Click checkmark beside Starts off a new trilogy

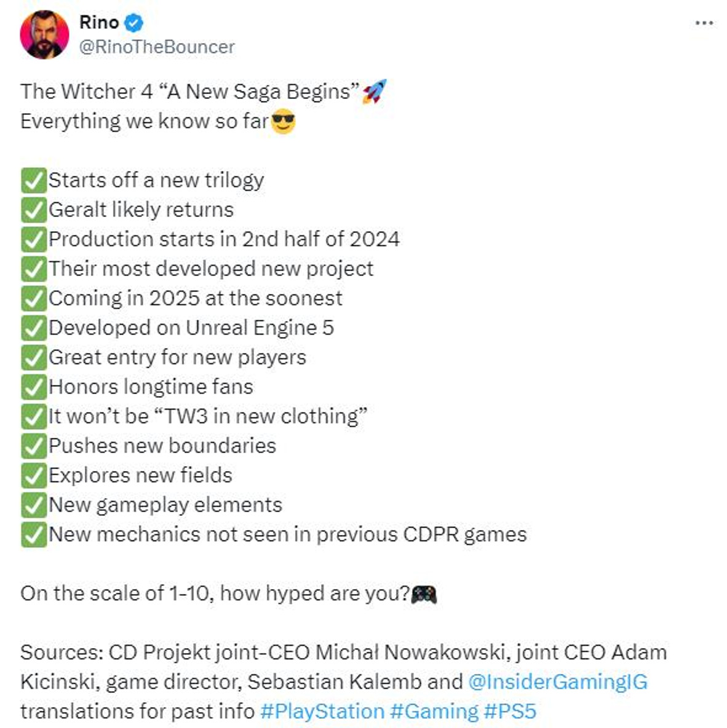tap(34, 181)
